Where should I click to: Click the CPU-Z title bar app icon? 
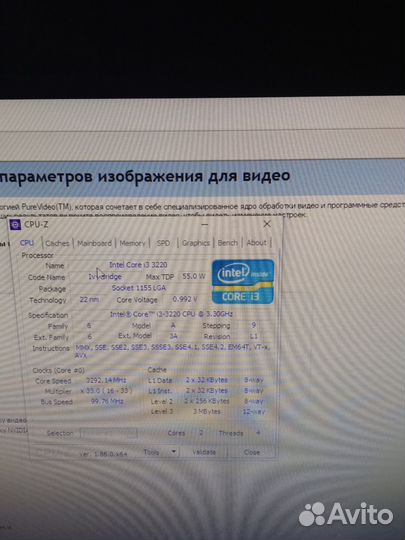click(15, 225)
